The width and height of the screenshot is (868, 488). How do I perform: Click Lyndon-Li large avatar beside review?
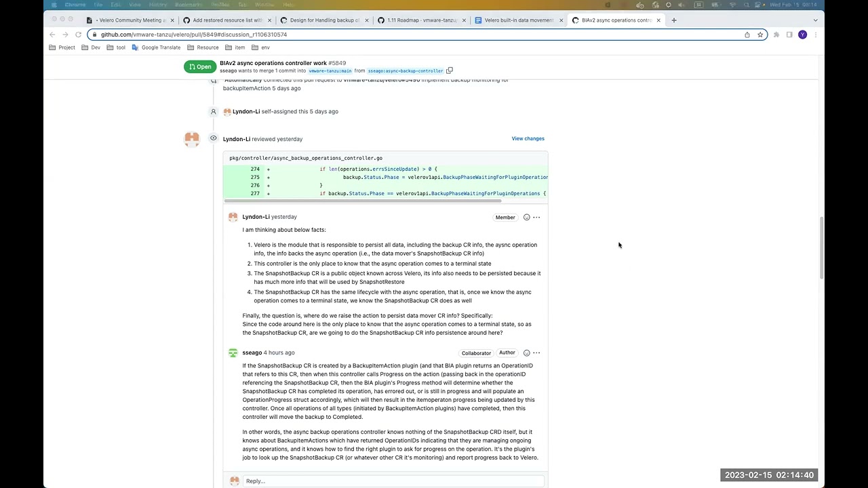pos(192,140)
